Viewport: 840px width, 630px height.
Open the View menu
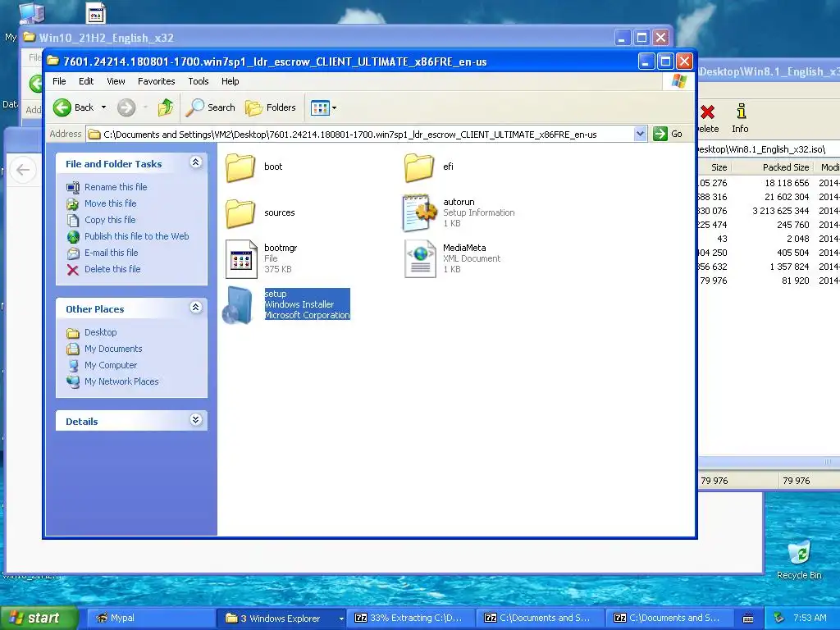[116, 81]
